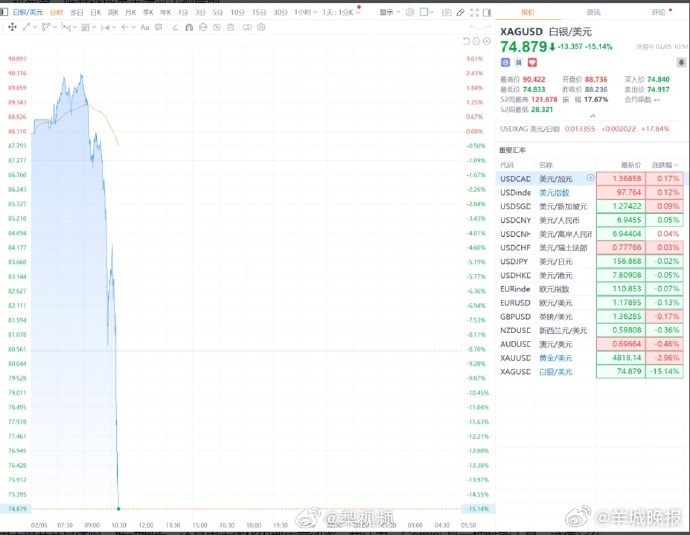Click the undo arrow in drawing toolbar
The height and width of the screenshot is (535, 690).
473,27
